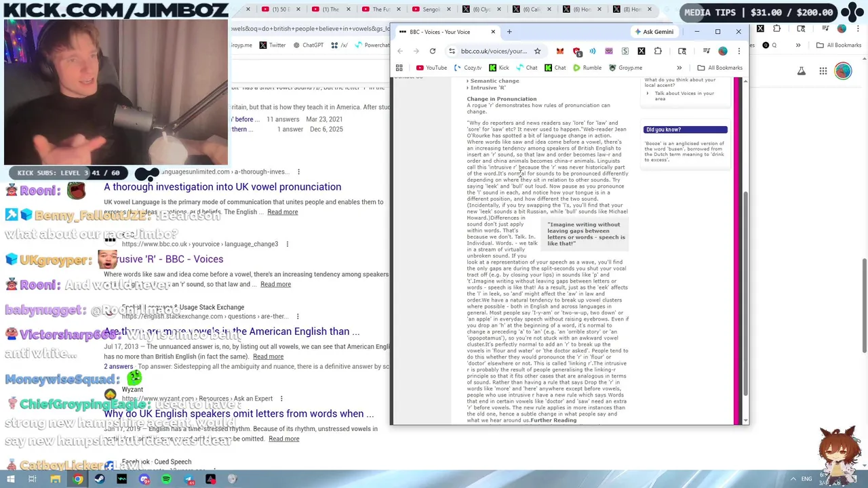The height and width of the screenshot is (488, 868).
Task: Click the Intrusive 'R' link on BBC page
Action: [x=488, y=87]
